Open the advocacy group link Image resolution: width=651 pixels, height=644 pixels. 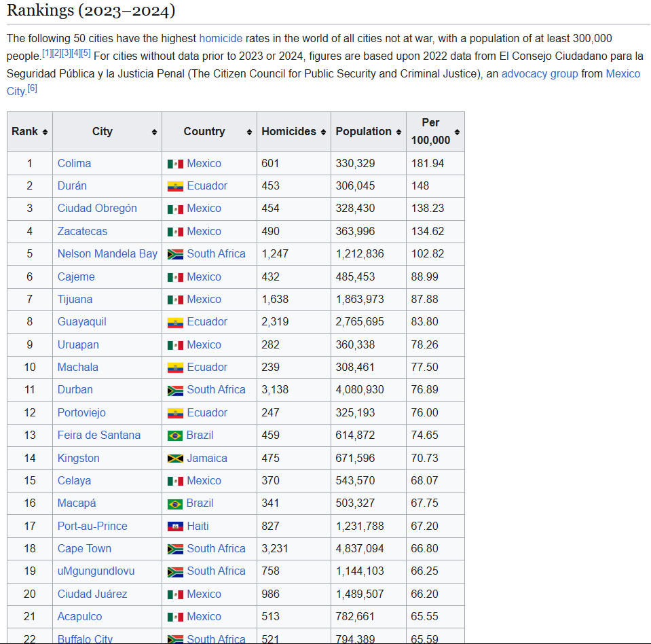pos(540,73)
